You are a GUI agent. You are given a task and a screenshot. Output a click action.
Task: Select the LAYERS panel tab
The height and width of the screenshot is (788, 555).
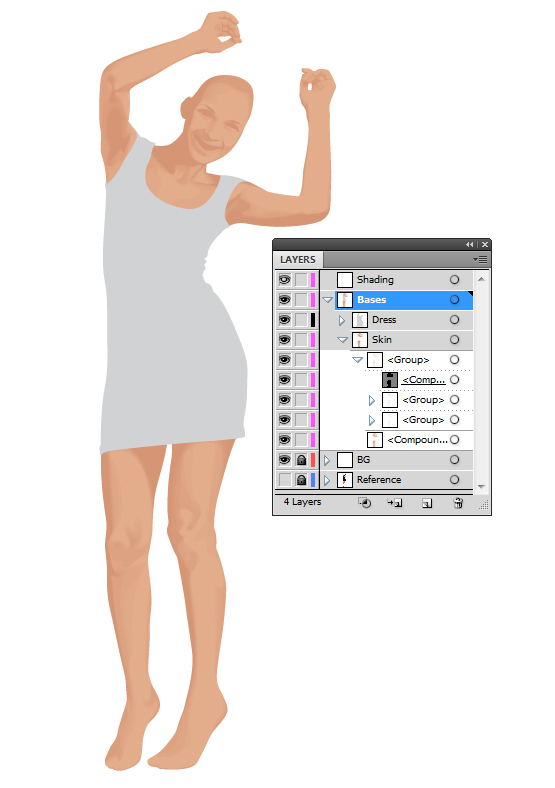pos(298,259)
